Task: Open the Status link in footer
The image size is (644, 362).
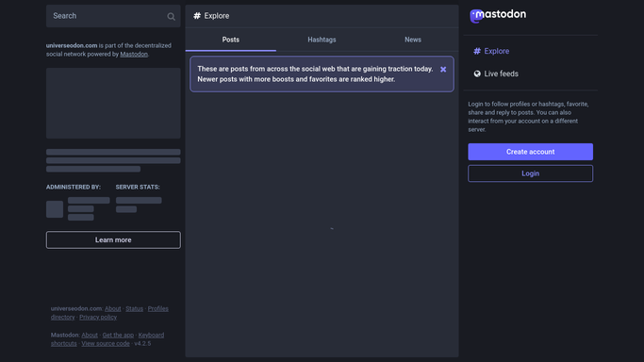Action: point(134,308)
